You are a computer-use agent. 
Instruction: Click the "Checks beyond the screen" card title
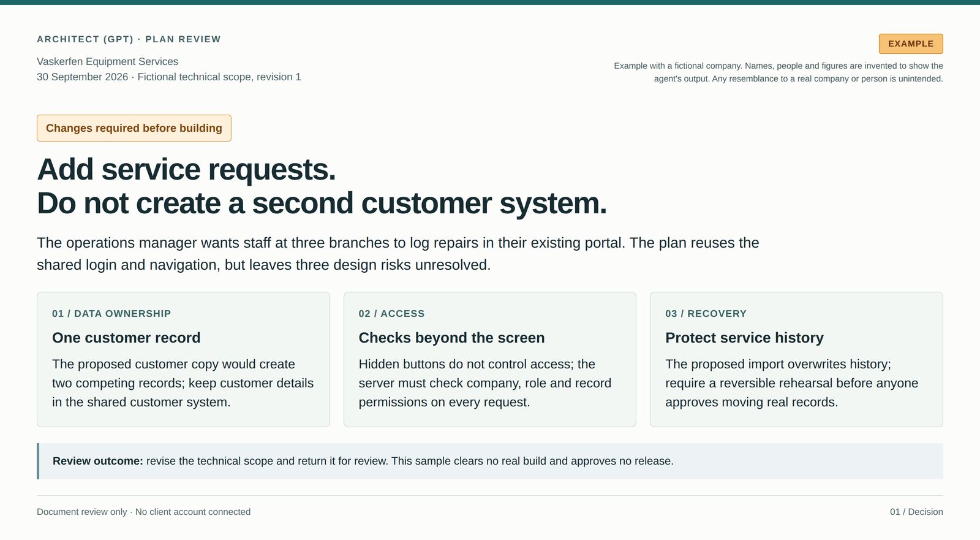[x=451, y=338]
